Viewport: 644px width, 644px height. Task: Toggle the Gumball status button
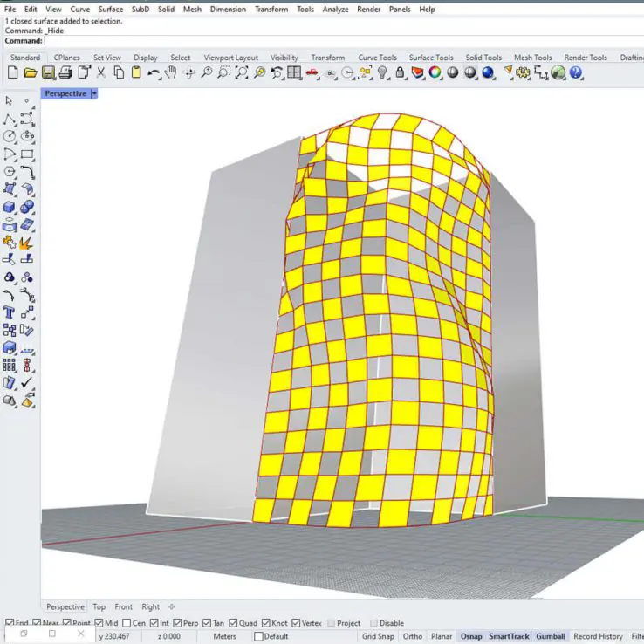click(550, 636)
